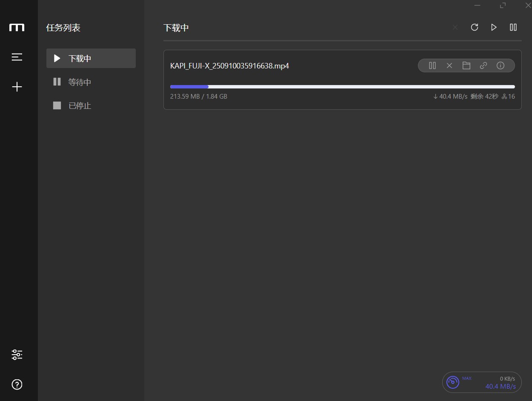
Task: Select the KAPI_FUJI-X_250910035916638.mp4 file name
Action: point(229,66)
